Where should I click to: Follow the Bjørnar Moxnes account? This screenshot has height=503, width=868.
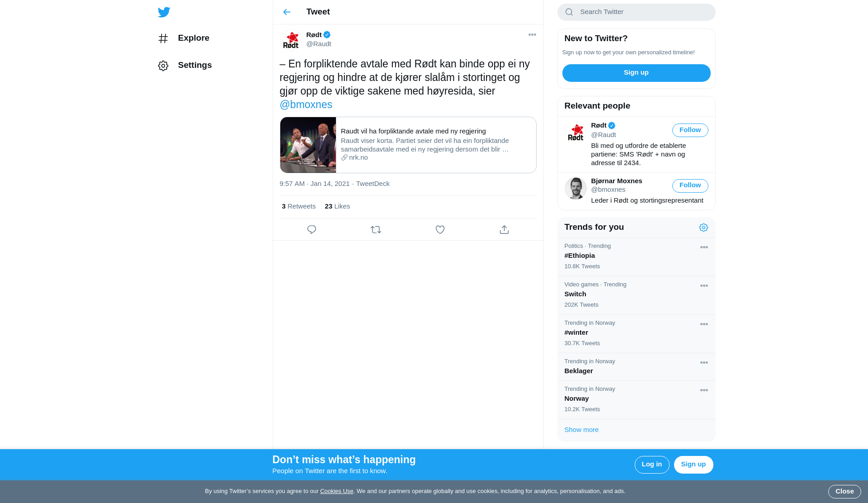[690, 185]
